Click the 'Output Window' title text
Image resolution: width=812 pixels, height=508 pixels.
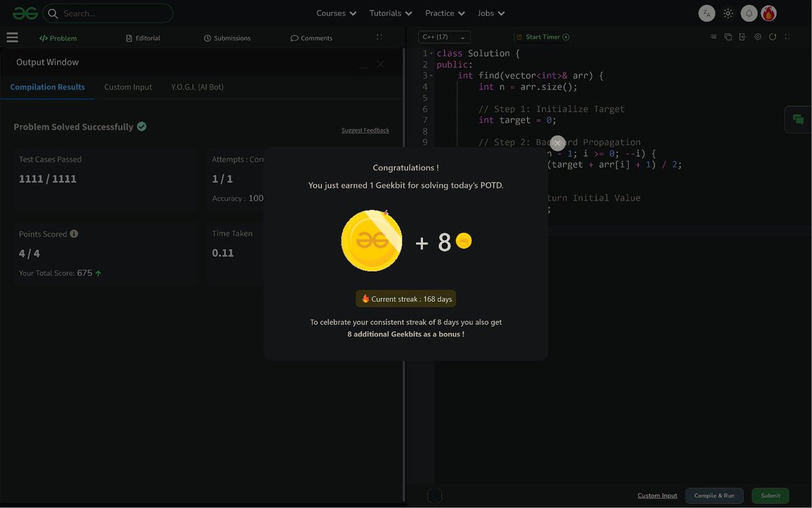click(x=47, y=62)
